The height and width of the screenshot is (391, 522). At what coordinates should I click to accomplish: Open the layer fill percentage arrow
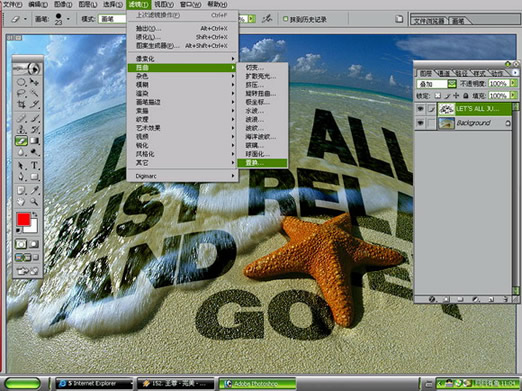pos(513,96)
